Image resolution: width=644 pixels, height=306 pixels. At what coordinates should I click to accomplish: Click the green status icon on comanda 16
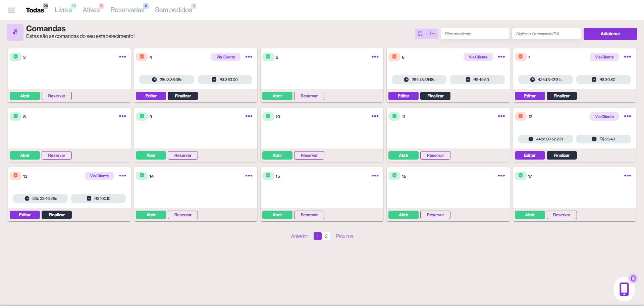394,176
